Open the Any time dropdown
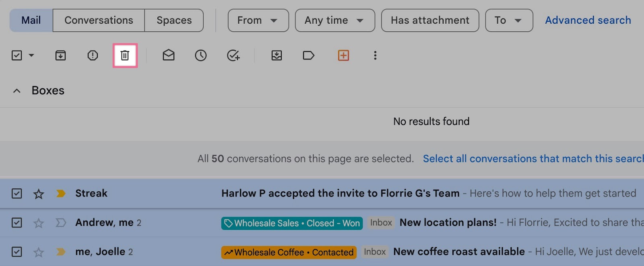The image size is (644, 266). click(x=335, y=20)
